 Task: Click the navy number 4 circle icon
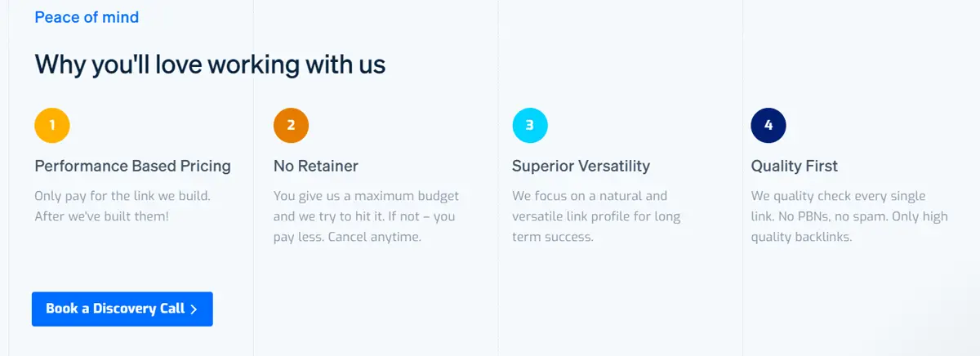[x=768, y=125]
